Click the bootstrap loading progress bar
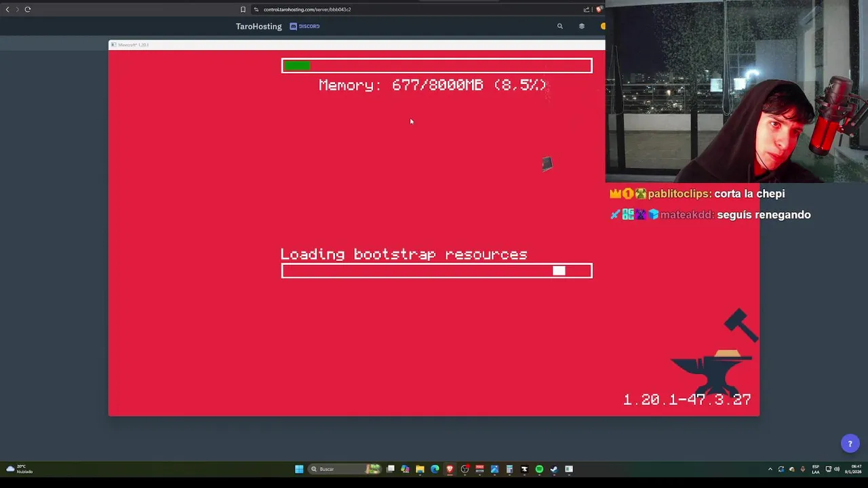The width and height of the screenshot is (868, 488). click(x=437, y=271)
